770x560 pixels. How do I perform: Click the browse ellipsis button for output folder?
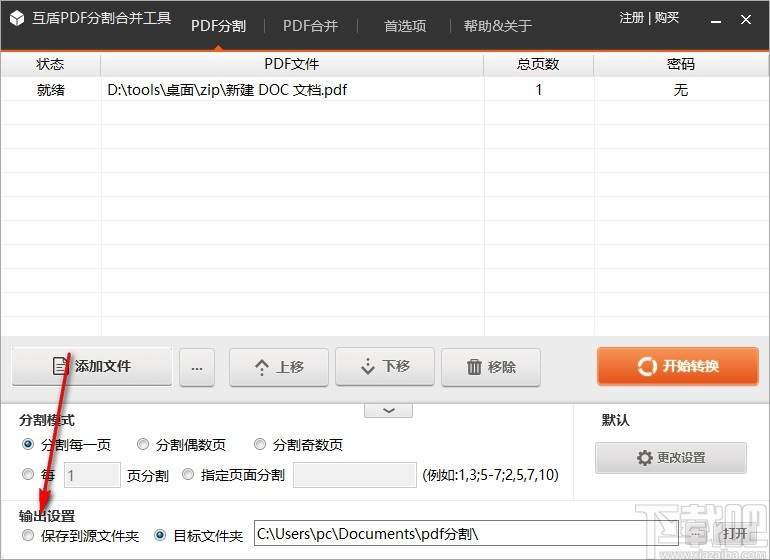point(695,533)
